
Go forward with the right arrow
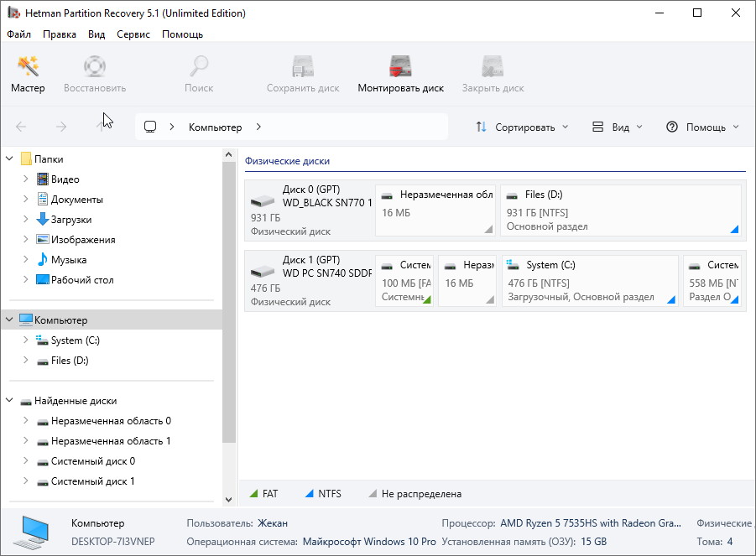pyautogui.click(x=61, y=127)
